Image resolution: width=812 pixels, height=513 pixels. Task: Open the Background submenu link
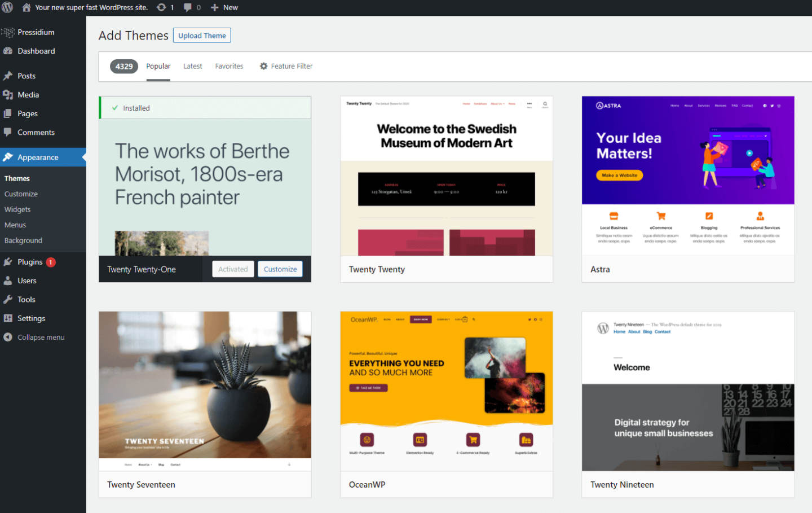click(x=23, y=240)
